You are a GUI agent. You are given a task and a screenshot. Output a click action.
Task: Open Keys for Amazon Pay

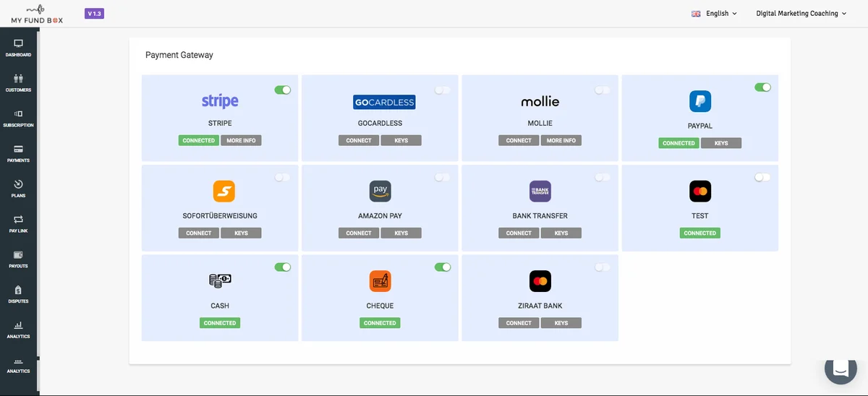point(401,233)
